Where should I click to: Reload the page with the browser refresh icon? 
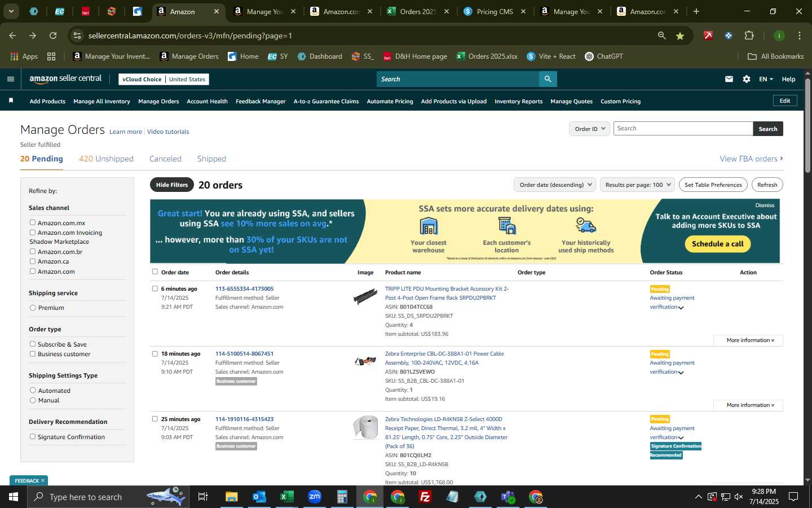click(x=53, y=36)
